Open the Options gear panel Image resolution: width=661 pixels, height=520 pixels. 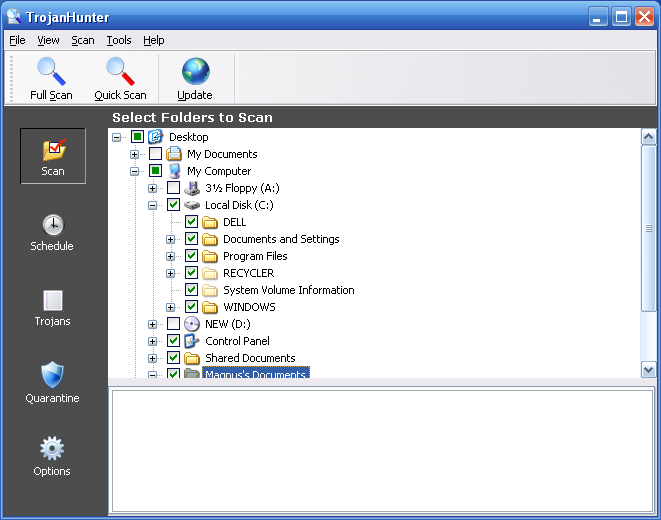click(52, 456)
